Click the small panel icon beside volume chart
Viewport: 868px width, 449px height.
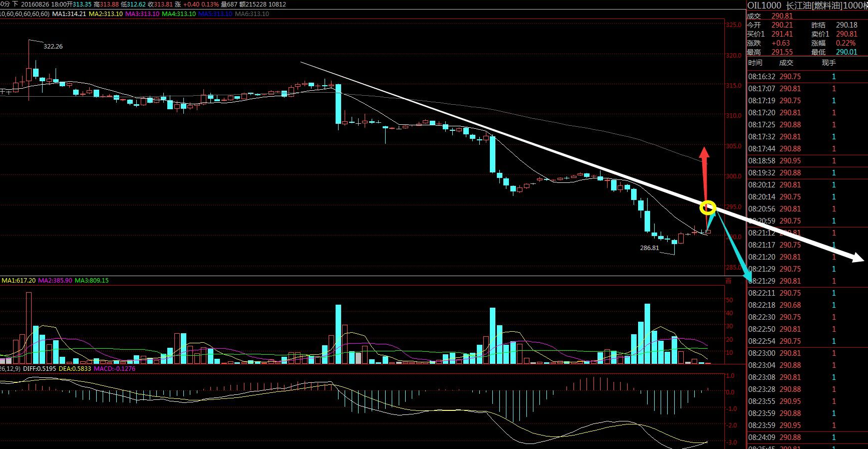click(x=728, y=281)
